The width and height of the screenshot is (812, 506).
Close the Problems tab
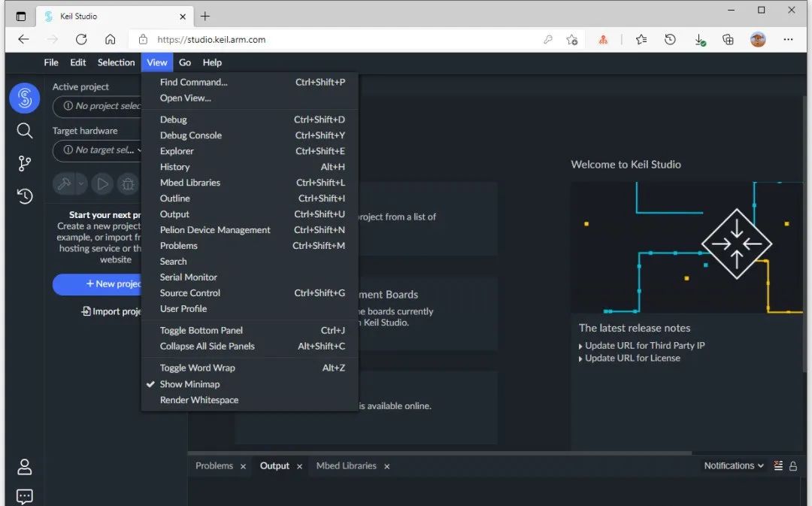point(243,466)
